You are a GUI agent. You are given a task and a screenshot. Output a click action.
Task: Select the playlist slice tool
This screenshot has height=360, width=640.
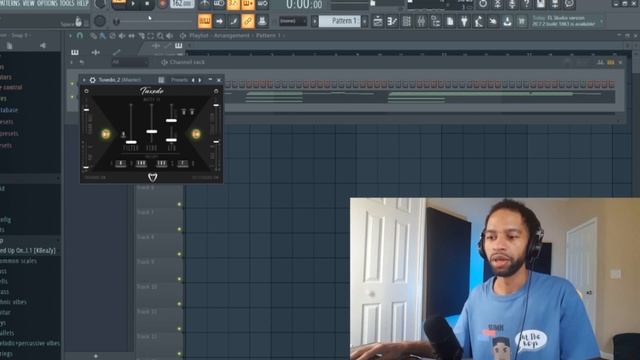click(x=141, y=36)
